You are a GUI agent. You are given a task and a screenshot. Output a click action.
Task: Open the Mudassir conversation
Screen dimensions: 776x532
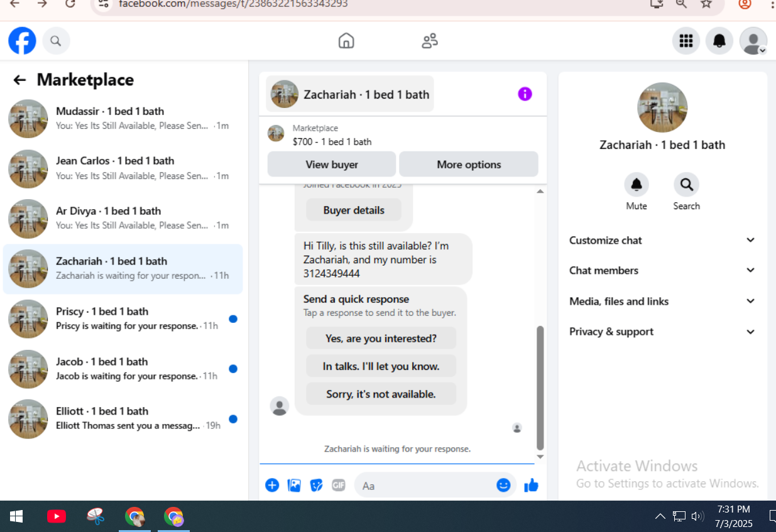coord(123,119)
